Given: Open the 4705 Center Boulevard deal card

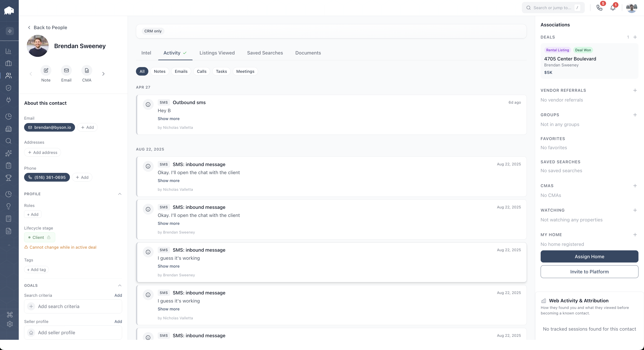Looking at the screenshot, I should (589, 61).
